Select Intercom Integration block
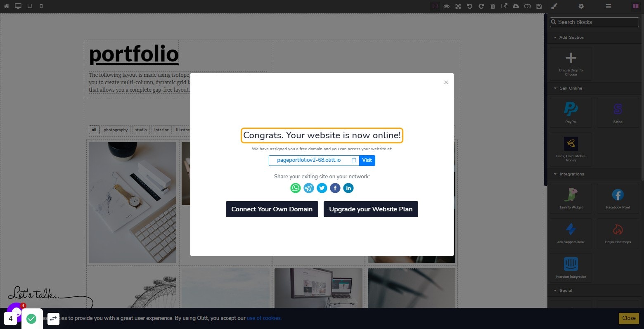Screen dimensions: 644x329 coord(571,267)
